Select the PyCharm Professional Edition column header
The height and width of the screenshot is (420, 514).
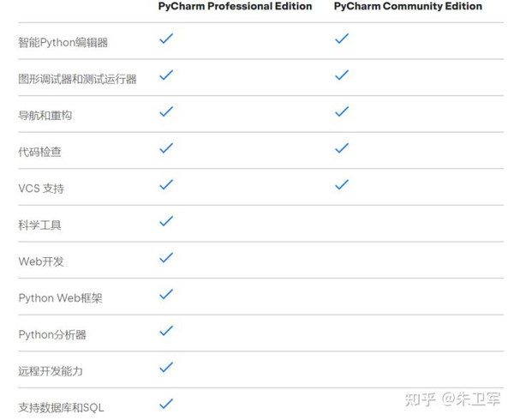pos(235,7)
